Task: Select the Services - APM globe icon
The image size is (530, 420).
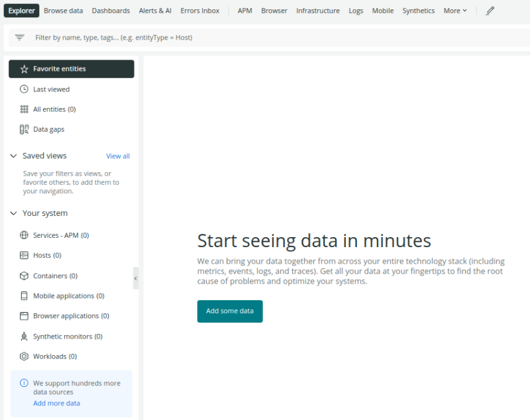Action: pos(25,235)
